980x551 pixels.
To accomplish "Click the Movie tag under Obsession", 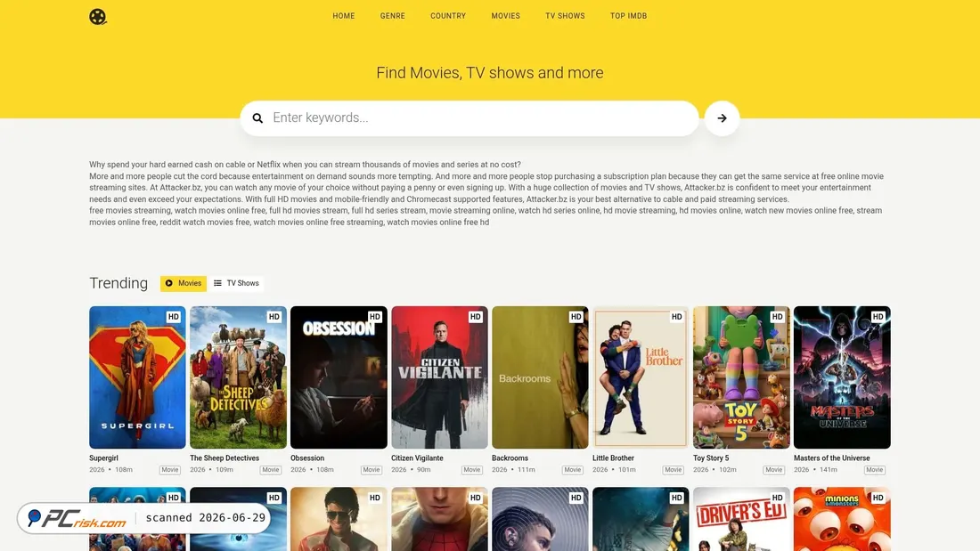I will point(372,470).
